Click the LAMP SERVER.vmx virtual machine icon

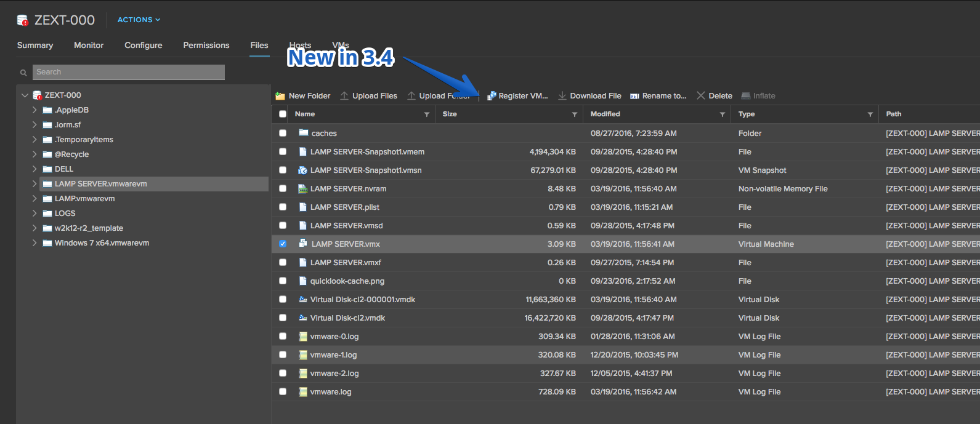[x=303, y=244]
